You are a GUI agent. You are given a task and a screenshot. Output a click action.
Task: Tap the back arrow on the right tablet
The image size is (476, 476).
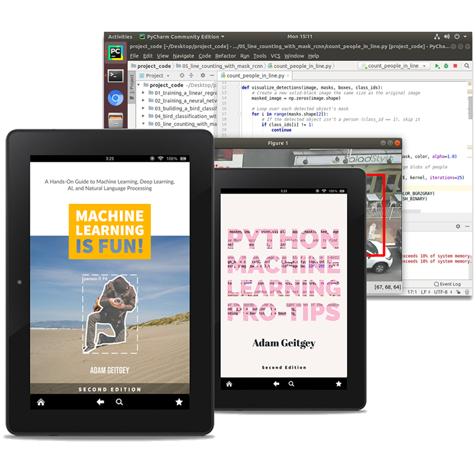coord(276,384)
